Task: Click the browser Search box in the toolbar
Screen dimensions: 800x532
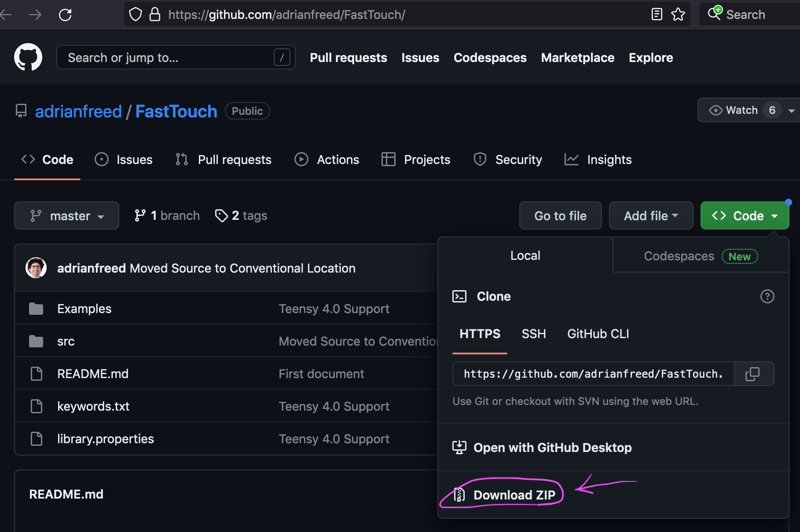Action: 749,15
